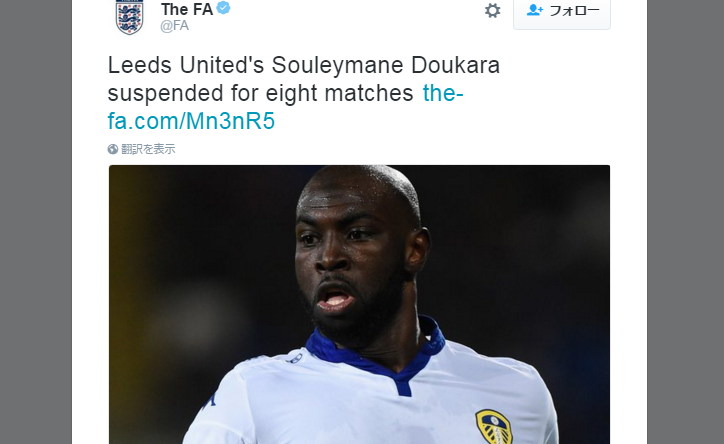Click the small sponsor logo on jersey shoulder

point(296,358)
